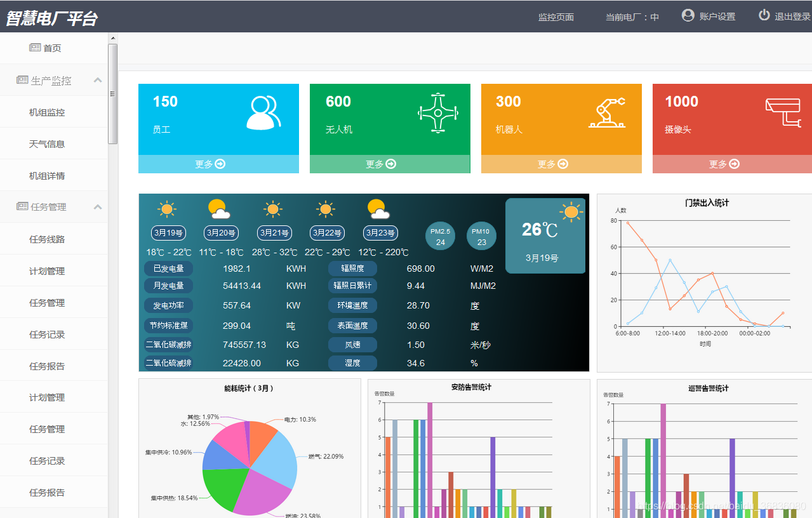This screenshot has height=518, width=812.
Task: Click the 账户设置 user avatar icon
Action: tap(688, 15)
